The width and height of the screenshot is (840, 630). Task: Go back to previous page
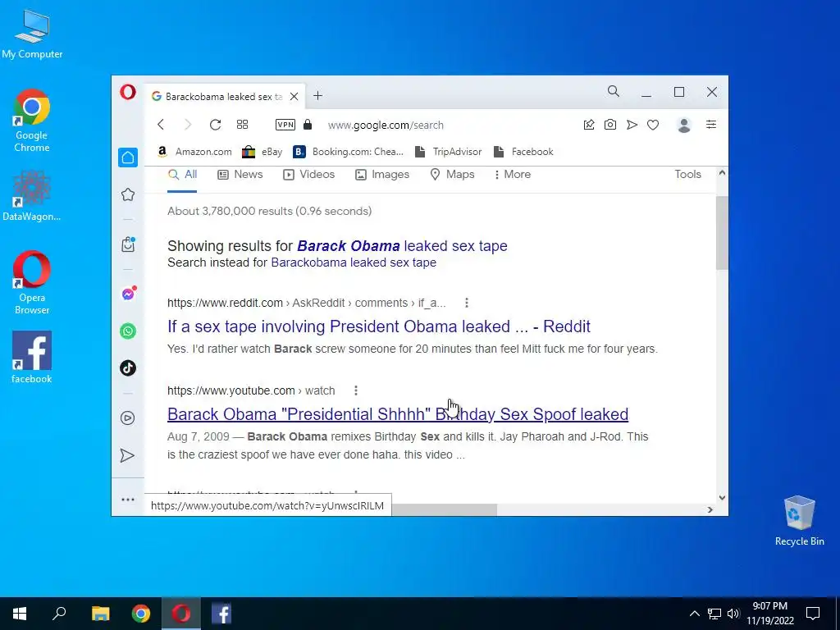161,125
